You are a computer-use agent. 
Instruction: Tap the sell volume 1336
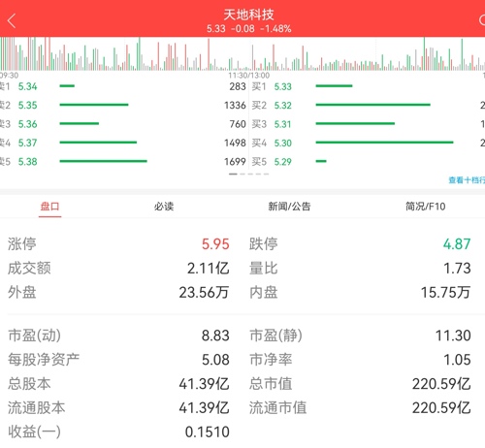pyautogui.click(x=235, y=106)
